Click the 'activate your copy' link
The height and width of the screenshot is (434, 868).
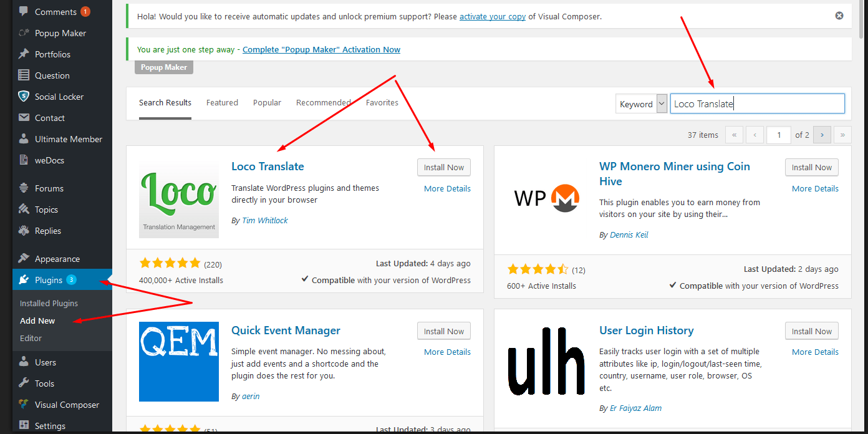(x=493, y=17)
